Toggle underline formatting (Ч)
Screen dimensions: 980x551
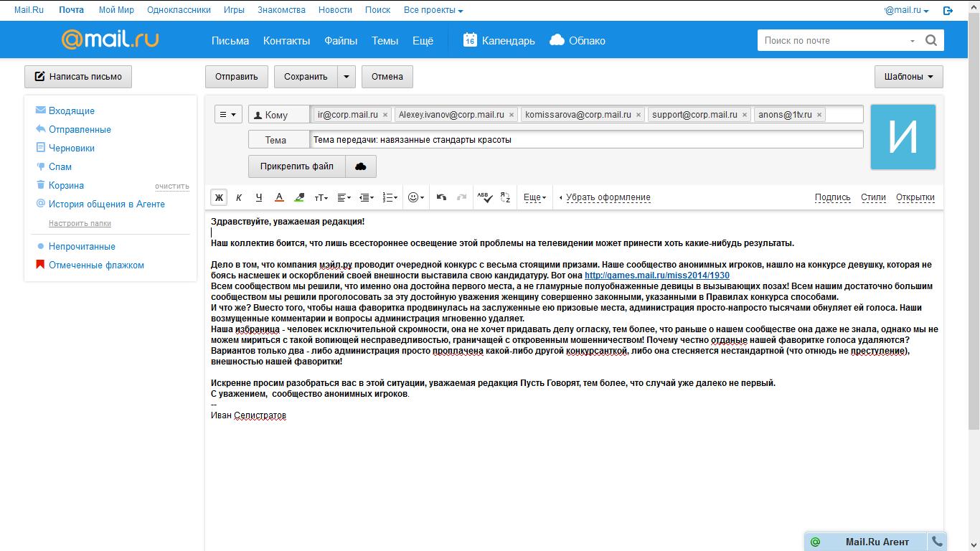click(259, 197)
